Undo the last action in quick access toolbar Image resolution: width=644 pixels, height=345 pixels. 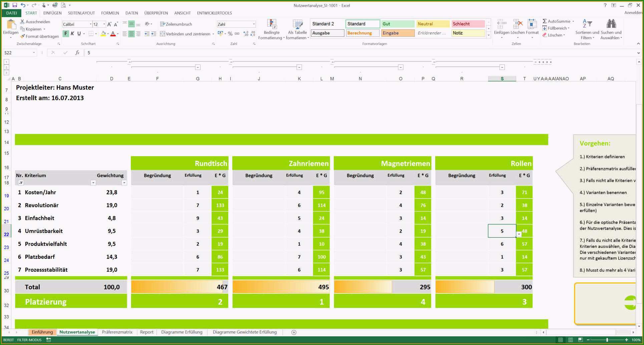[x=23, y=5]
